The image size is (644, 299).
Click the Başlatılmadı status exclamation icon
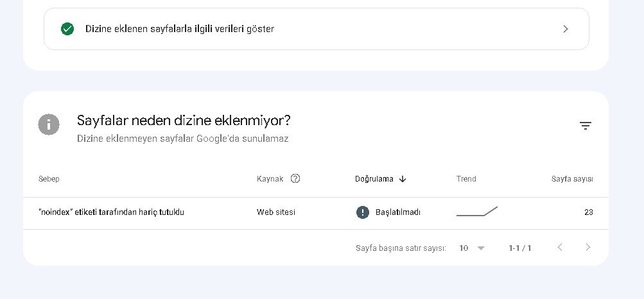point(363,212)
